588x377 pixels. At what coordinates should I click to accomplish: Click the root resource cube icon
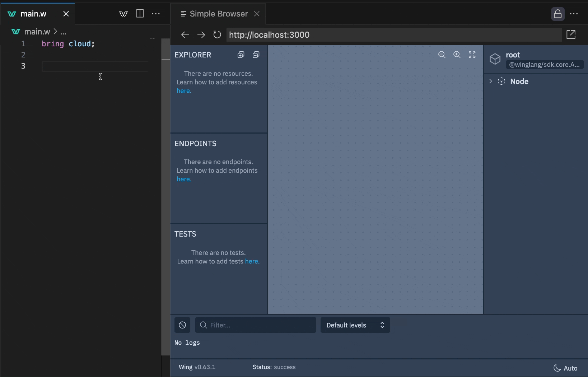[x=495, y=59]
